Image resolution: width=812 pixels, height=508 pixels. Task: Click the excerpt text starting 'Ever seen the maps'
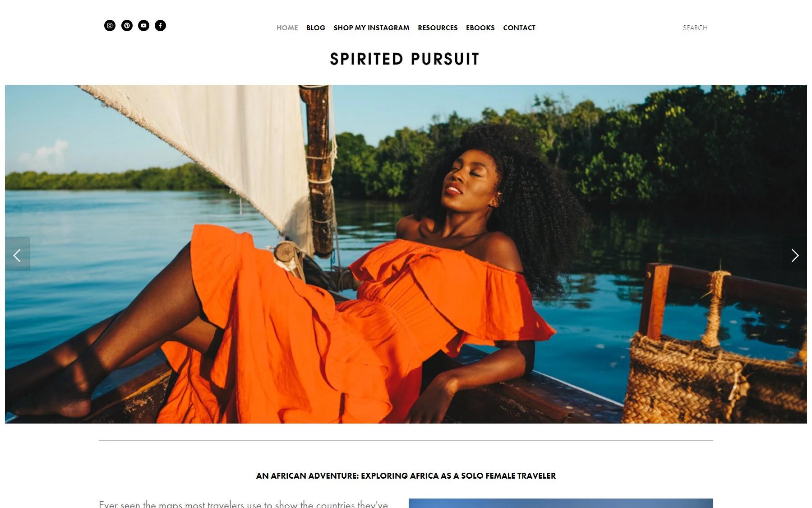pyautogui.click(x=243, y=504)
